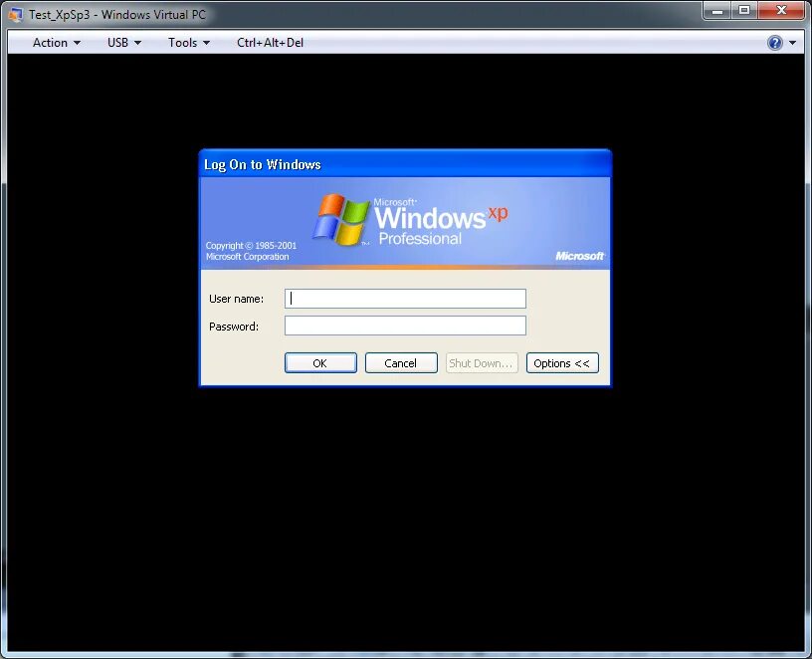
Task: Click OK to log on
Action: [x=320, y=363]
